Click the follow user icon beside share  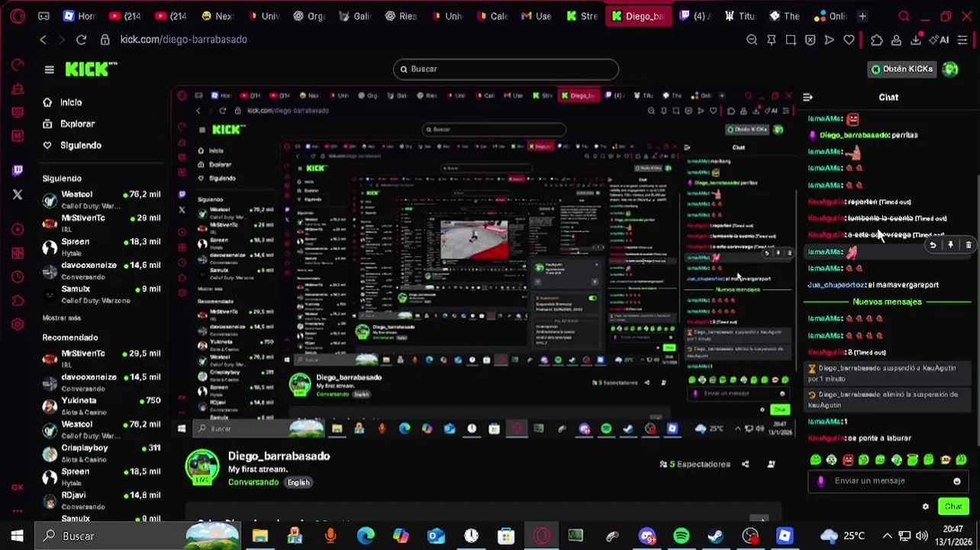(771, 464)
